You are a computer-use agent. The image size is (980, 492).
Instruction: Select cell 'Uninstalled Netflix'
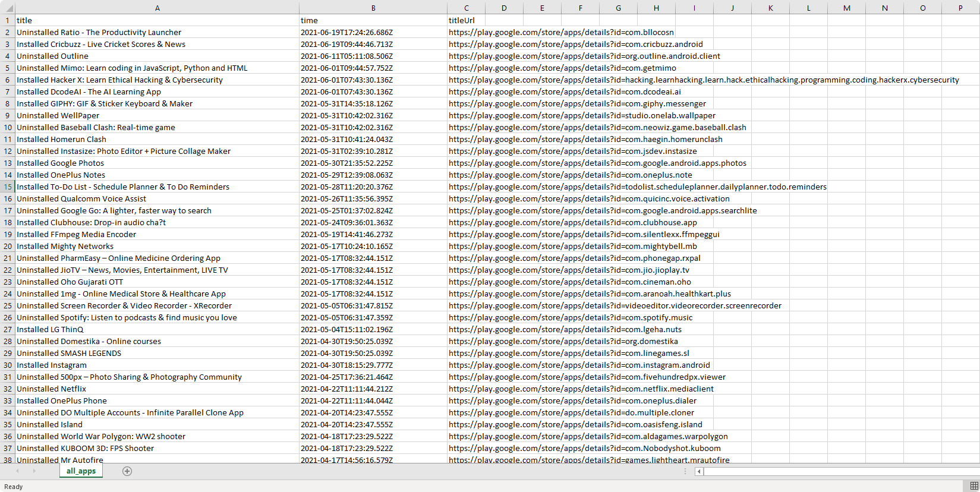pos(157,389)
